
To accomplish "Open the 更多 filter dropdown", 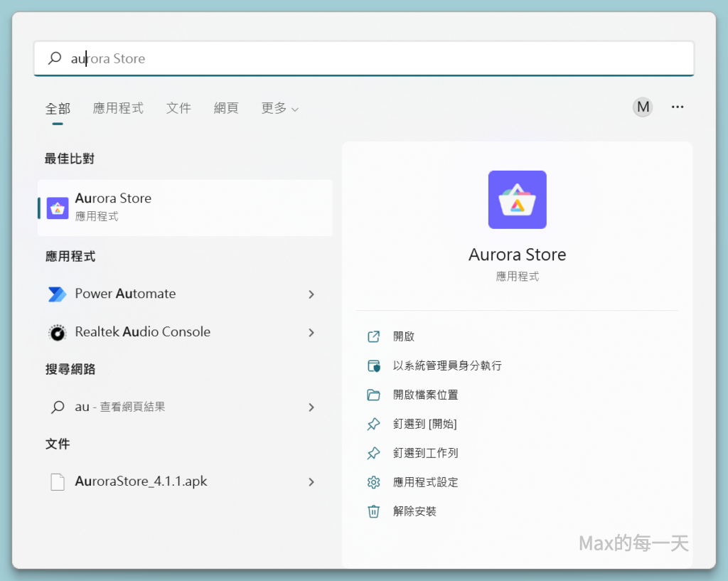I will [x=279, y=108].
